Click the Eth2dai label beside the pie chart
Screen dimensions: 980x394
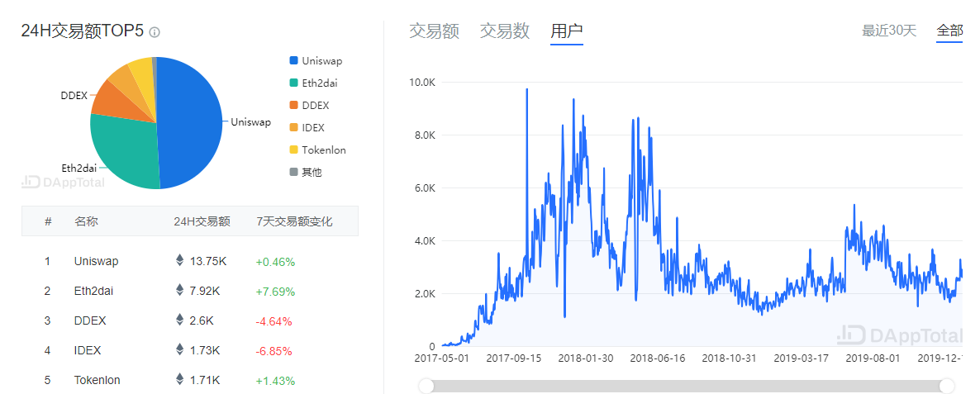(77, 168)
